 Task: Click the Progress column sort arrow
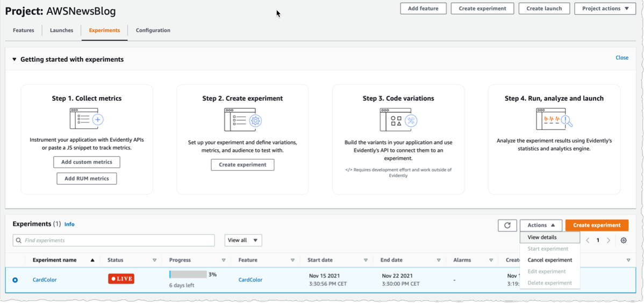point(224,260)
